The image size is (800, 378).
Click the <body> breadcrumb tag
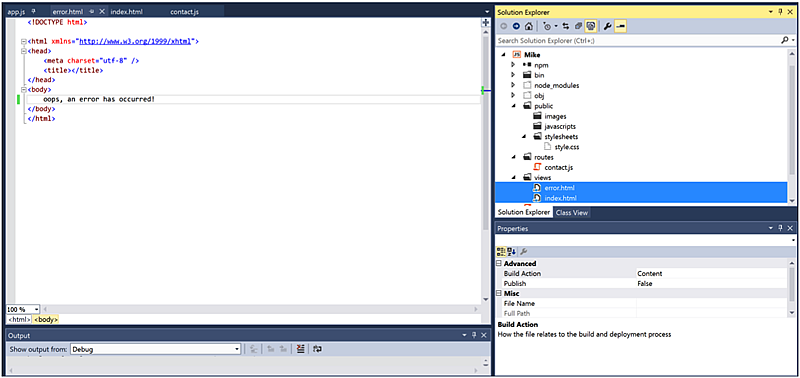[x=46, y=319]
